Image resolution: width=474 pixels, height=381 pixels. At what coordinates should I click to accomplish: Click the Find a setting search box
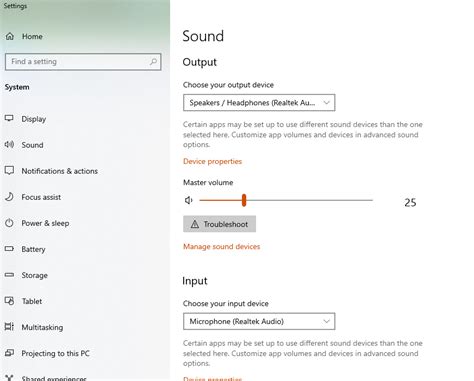[83, 62]
